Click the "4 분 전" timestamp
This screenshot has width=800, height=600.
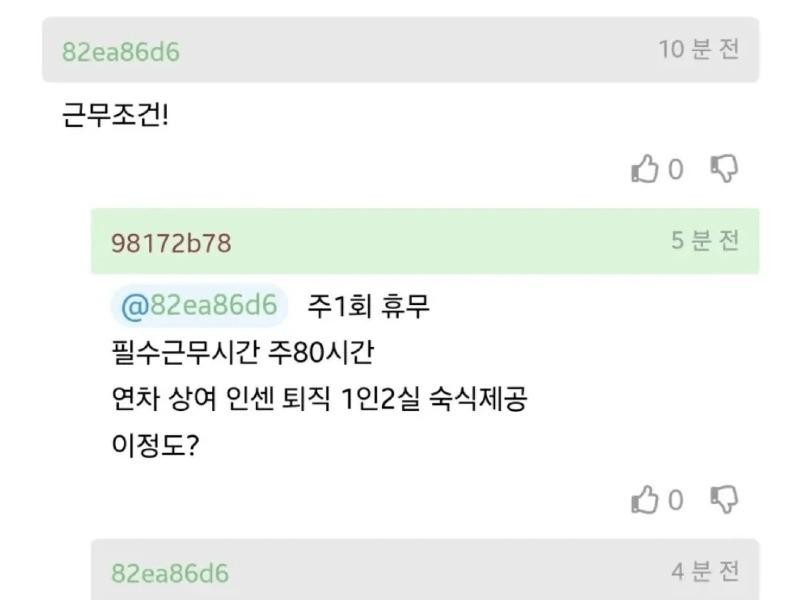point(705,572)
